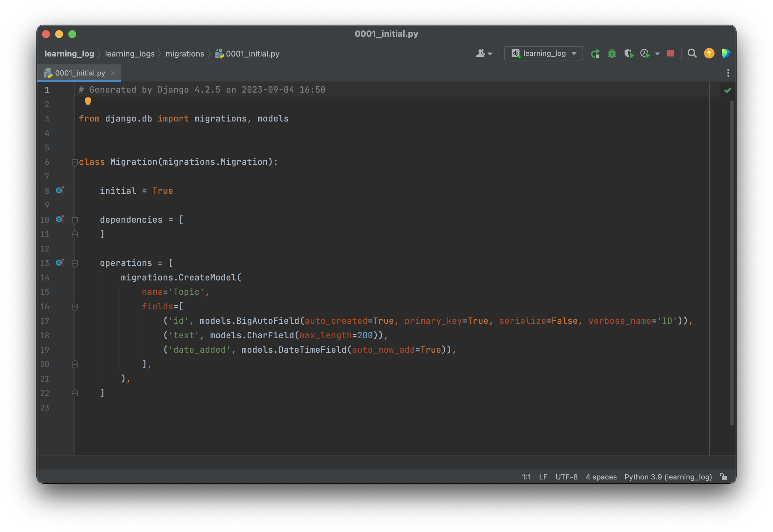Click learning_logs breadcrumb
The width and height of the screenshot is (773, 532).
(x=130, y=54)
